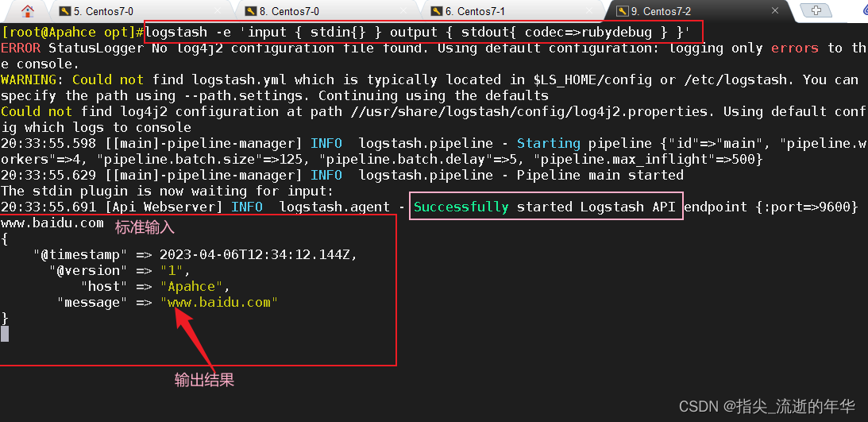Click the 20:33:55.691 log timestamp
This screenshot has width=868, height=422.
48,207
